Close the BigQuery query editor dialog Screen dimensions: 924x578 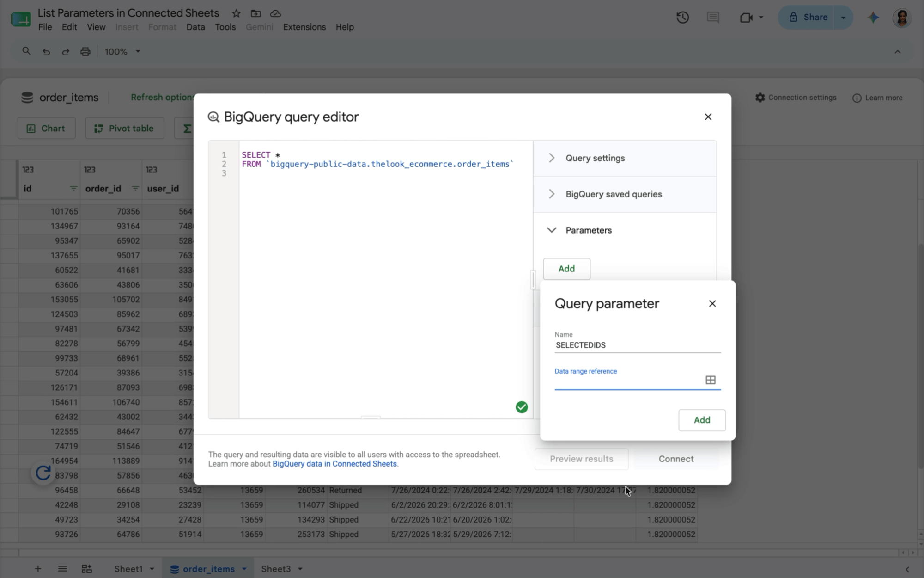pyautogui.click(x=708, y=117)
